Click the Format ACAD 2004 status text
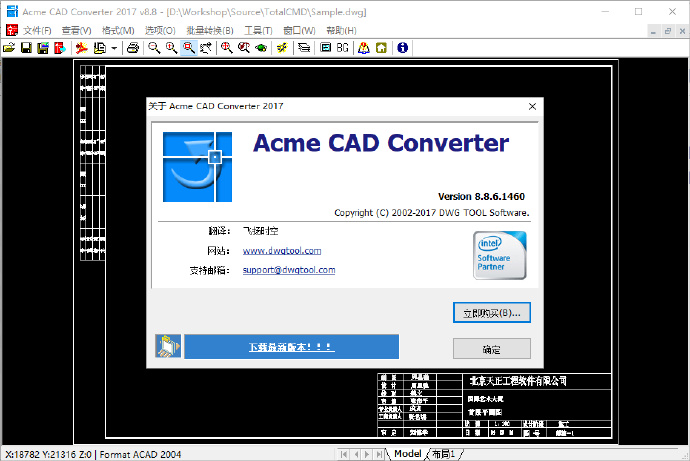690x461 pixels. pos(140,454)
